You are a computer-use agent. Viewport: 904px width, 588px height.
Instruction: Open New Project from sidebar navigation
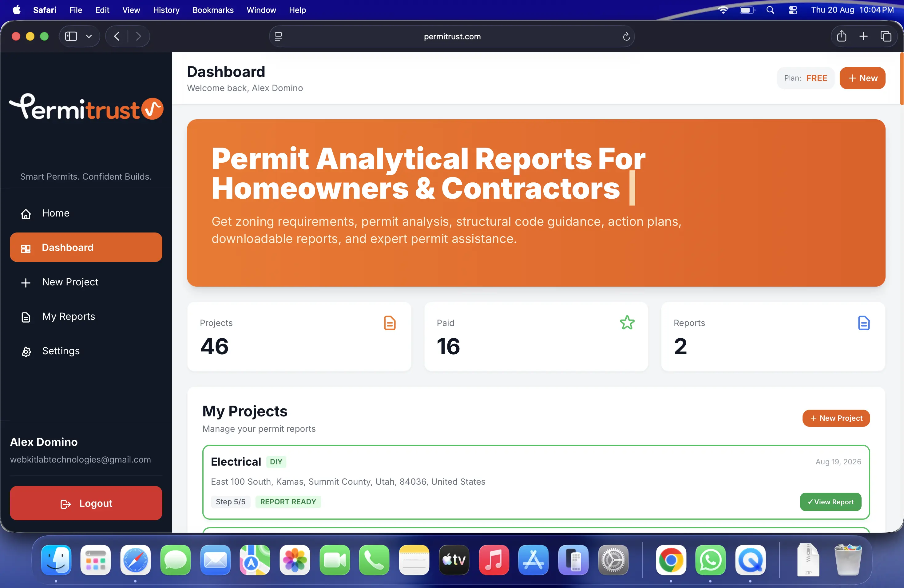point(86,282)
